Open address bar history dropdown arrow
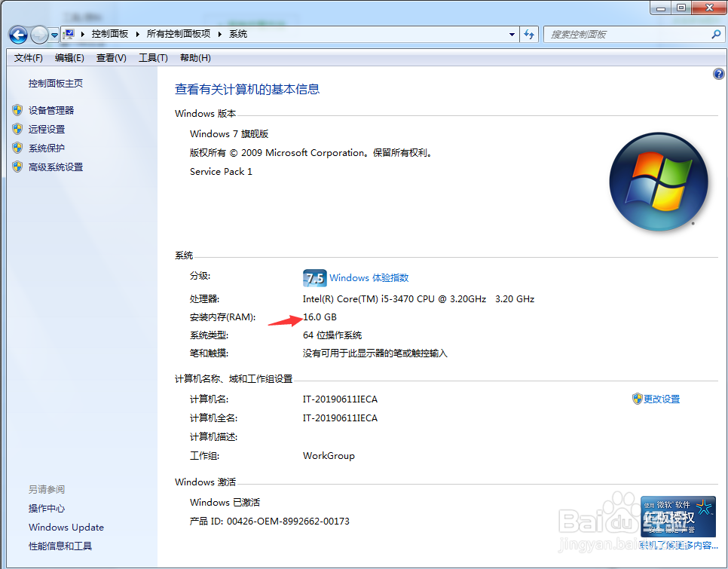The image size is (728, 569). [x=512, y=35]
